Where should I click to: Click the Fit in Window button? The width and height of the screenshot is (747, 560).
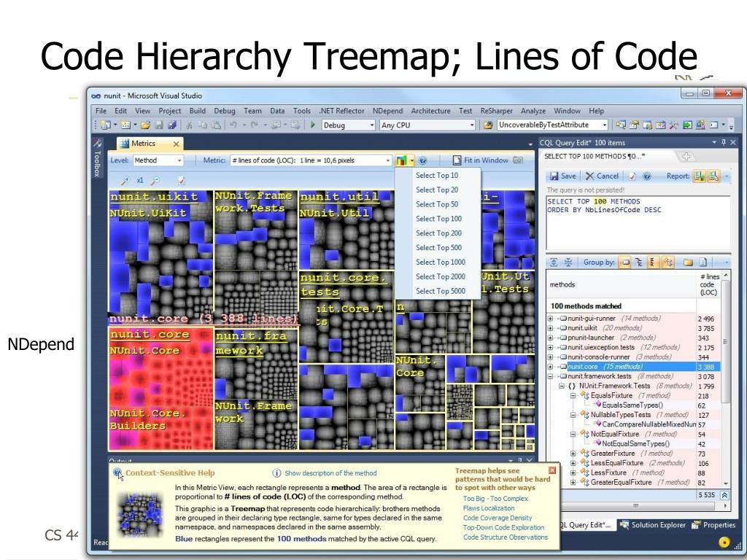tap(480, 160)
